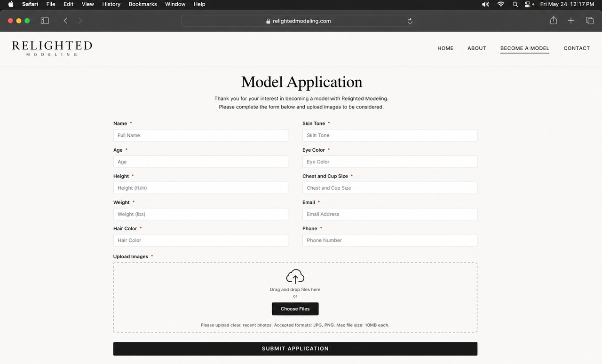Click the volume icon in menu bar
The image size is (602, 364).
(x=485, y=4)
